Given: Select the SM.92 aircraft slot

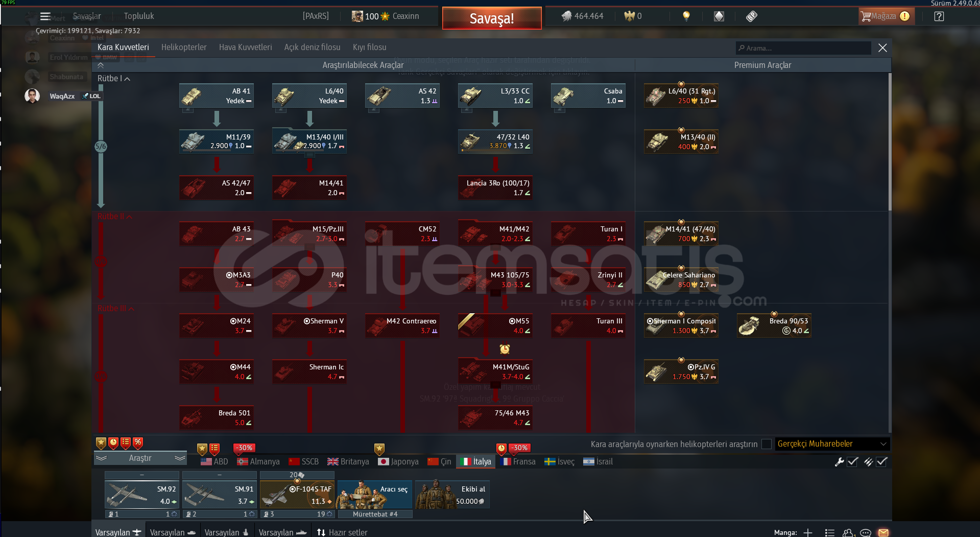Looking at the screenshot, I should click(142, 495).
